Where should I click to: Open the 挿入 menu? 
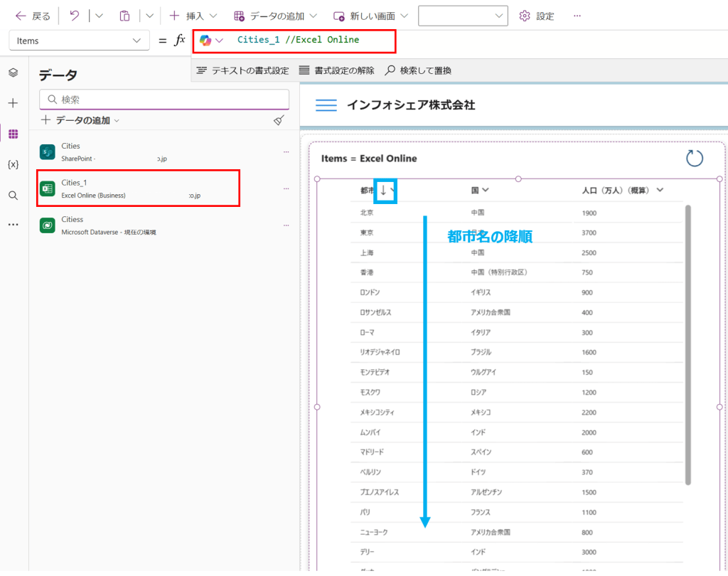192,16
